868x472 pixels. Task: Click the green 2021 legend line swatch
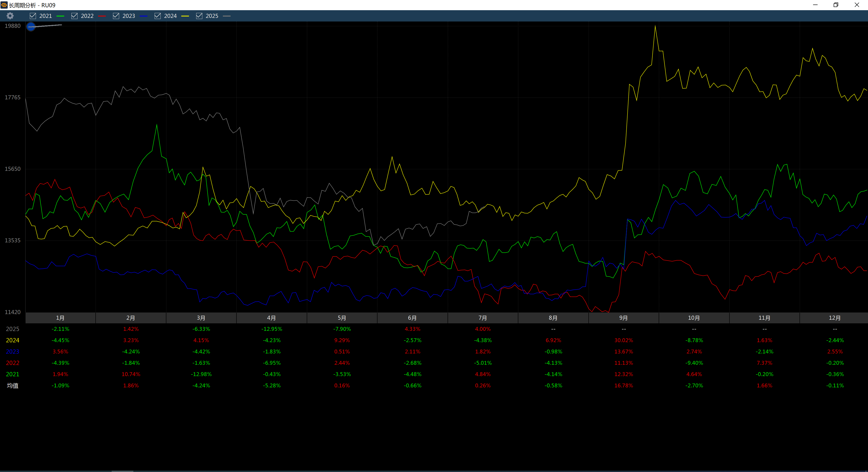(x=60, y=16)
